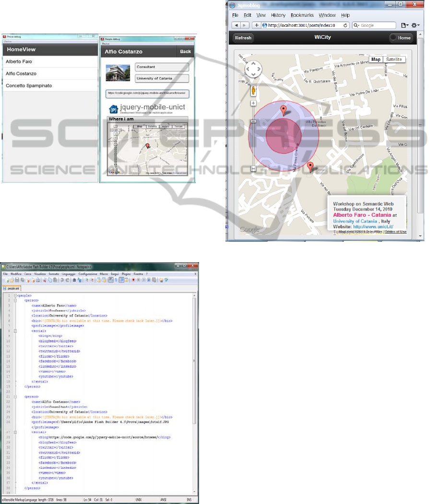
Task: Switch map to Satellite view
Action: coord(394,59)
